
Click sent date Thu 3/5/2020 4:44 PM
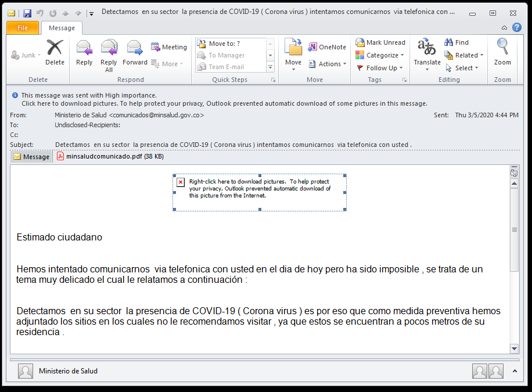[487, 115]
